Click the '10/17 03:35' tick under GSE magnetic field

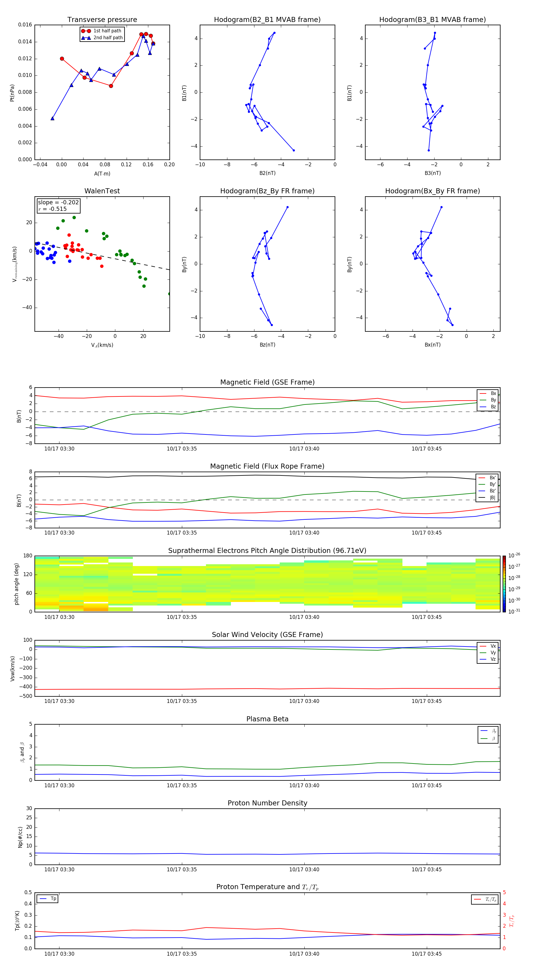[x=182, y=448]
